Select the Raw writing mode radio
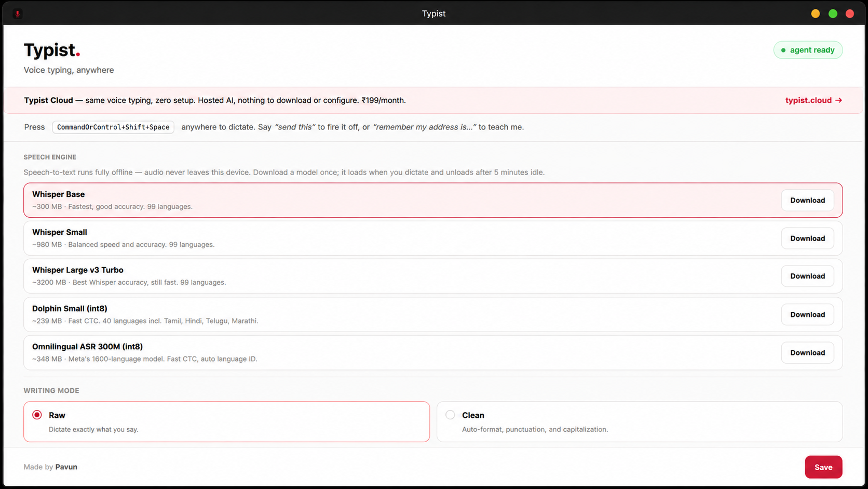 (37, 415)
